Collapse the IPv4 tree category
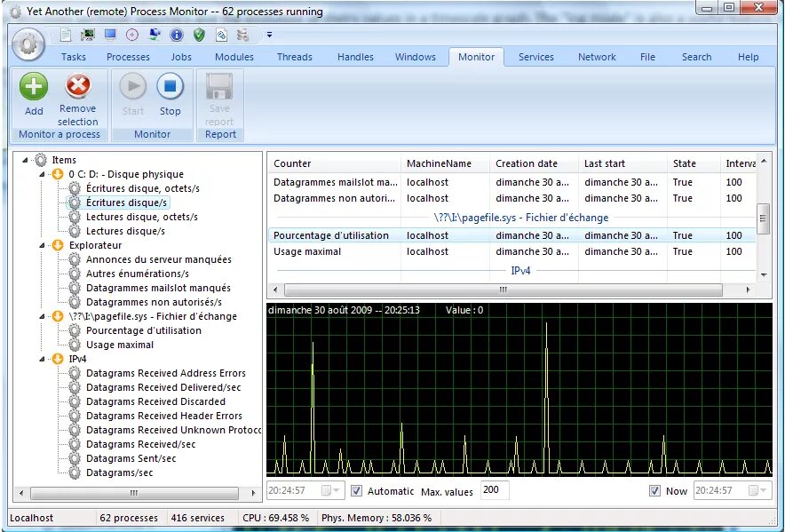The height and width of the screenshot is (532, 785). (42, 359)
